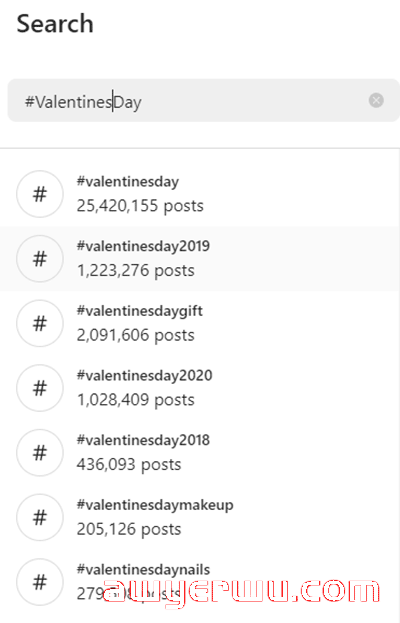Go to the #valentinesdaygift hashtag
Viewport: 400px width, 623px height.
139,311
